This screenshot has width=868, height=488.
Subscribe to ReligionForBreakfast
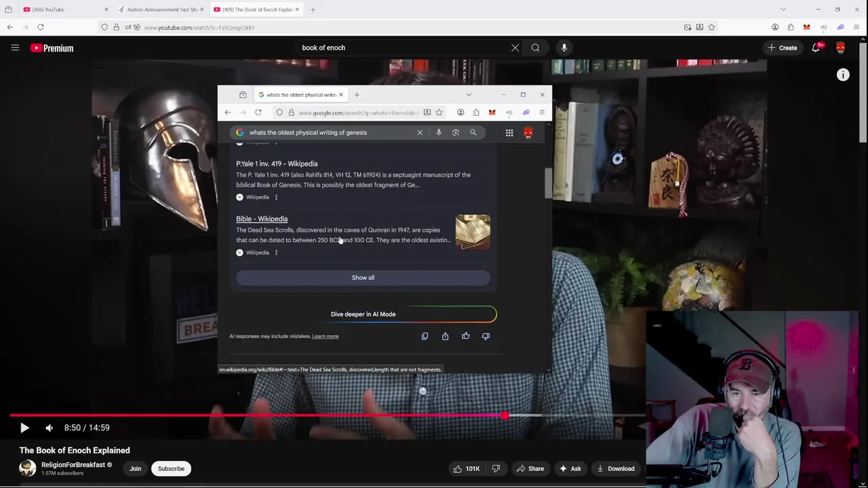click(171, 468)
